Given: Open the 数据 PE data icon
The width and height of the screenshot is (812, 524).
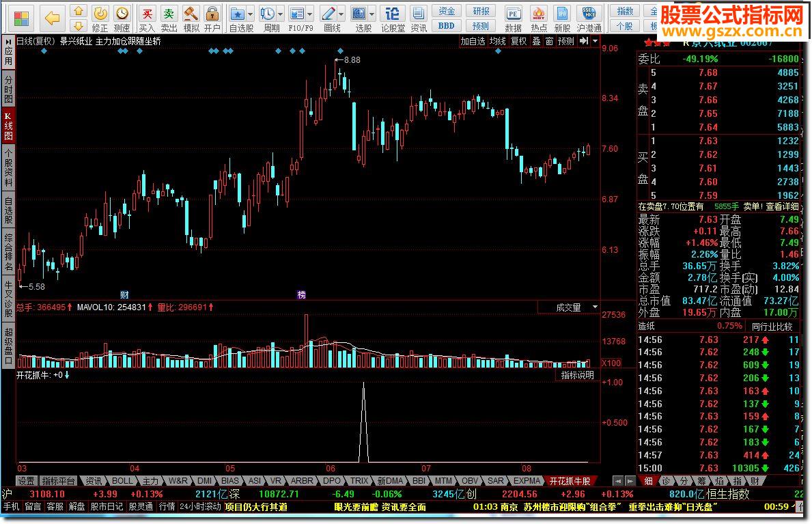Looking at the screenshot, I should [513, 18].
